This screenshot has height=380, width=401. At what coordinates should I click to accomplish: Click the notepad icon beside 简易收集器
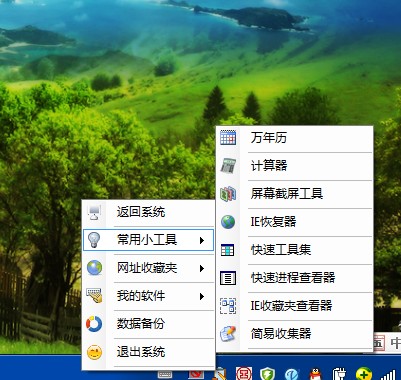pos(228,334)
